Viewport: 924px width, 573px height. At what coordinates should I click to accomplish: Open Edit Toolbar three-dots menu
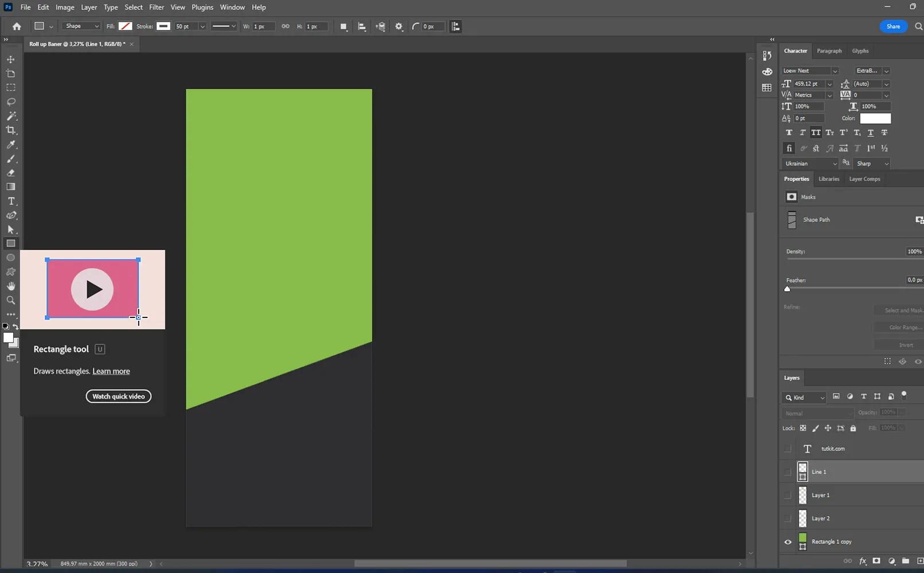(x=11, y=315)
